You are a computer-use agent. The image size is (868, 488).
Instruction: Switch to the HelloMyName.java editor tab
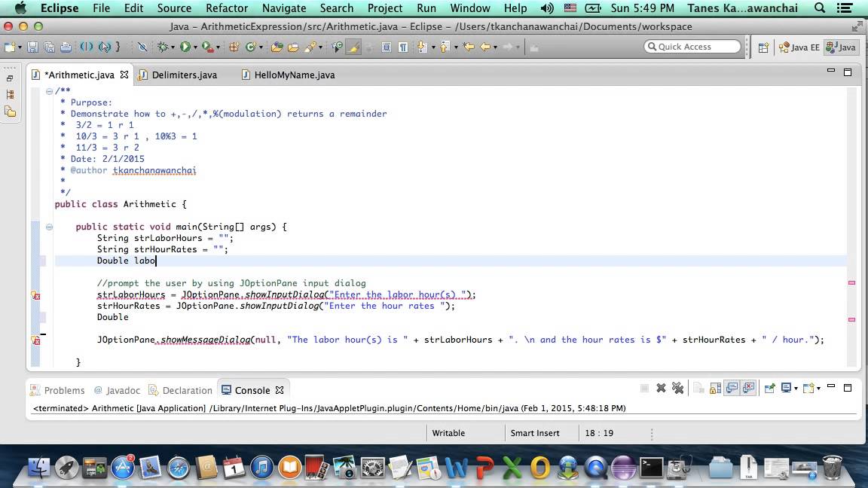pyautogui.click(x=294, y=75)
